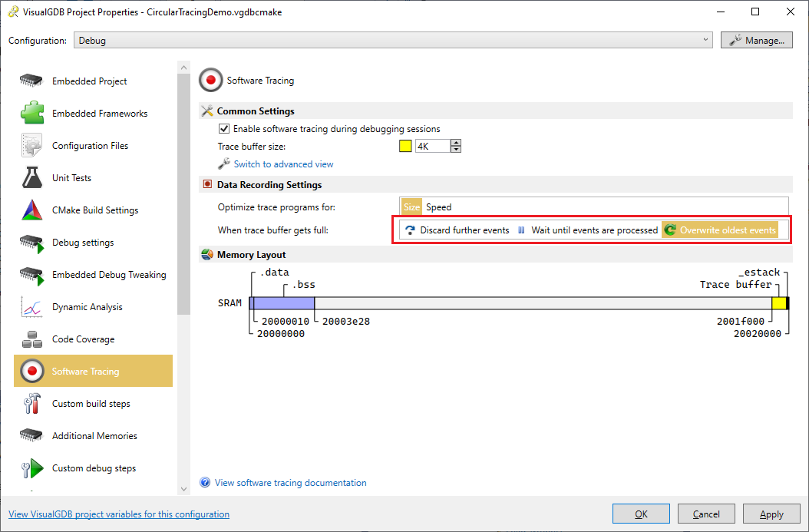Click the Configuration Files gear document icon

(31, 146)
